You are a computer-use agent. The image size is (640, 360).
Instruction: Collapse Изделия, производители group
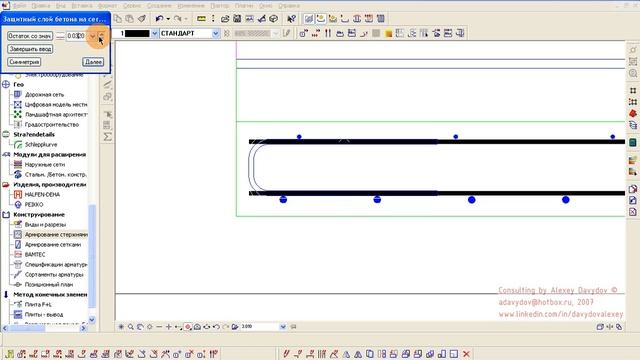pos(6,184)
